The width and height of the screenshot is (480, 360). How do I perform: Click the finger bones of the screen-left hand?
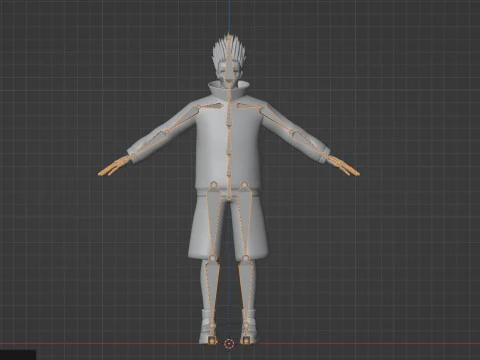click(114, 166)
